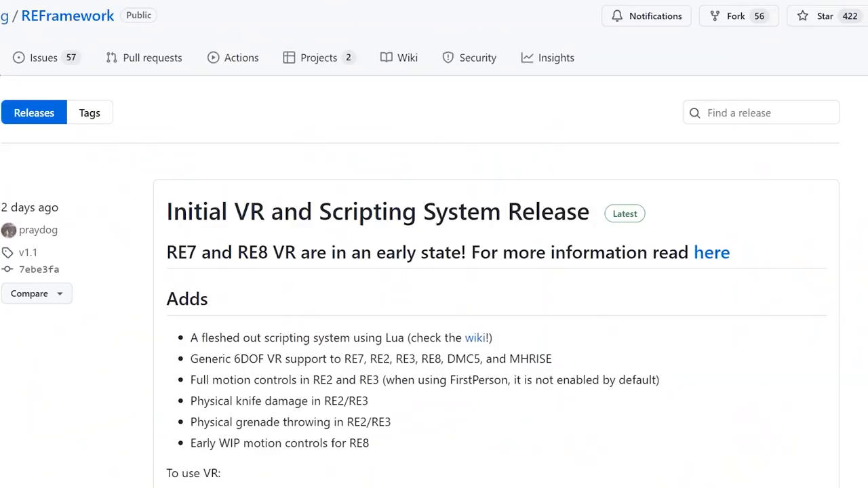Screen dimensions: 868x488
Task: Expand the Compare dropdown
Action: [x=37, y=293]
